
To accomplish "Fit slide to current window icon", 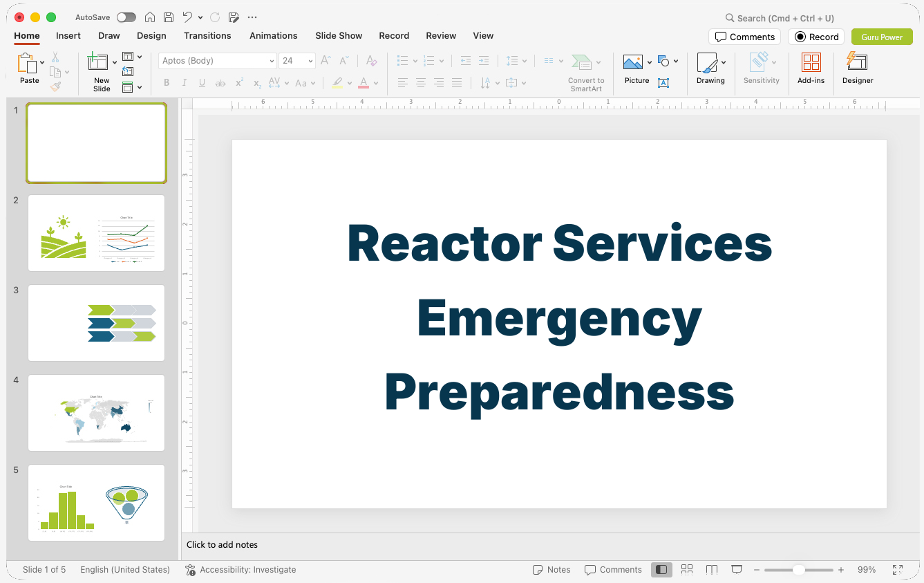I will (898, 570).
